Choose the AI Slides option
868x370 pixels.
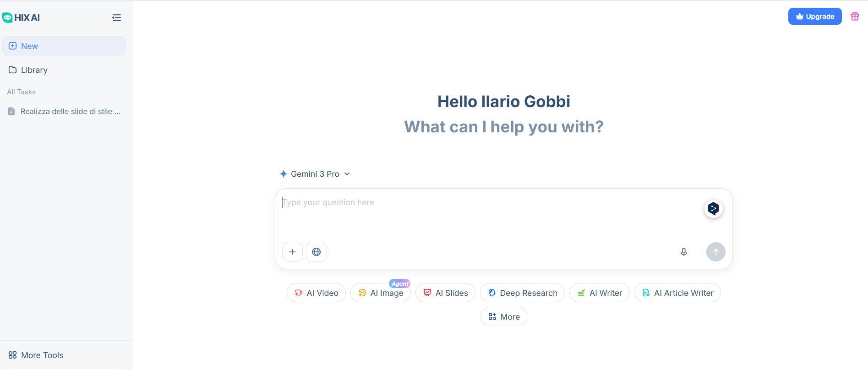[x=445, y=293]
